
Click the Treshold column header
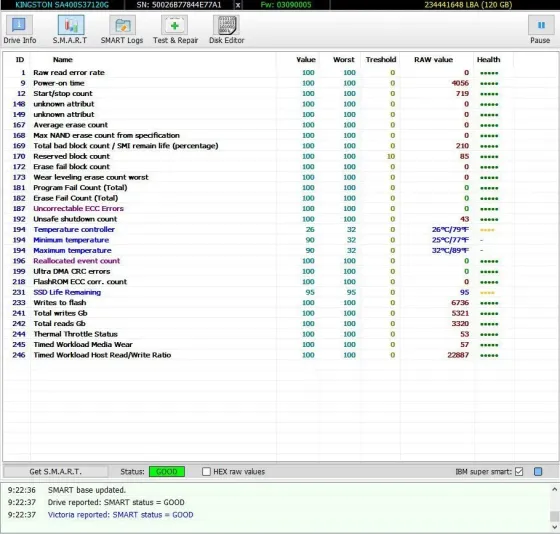click(x=381, y=60)
